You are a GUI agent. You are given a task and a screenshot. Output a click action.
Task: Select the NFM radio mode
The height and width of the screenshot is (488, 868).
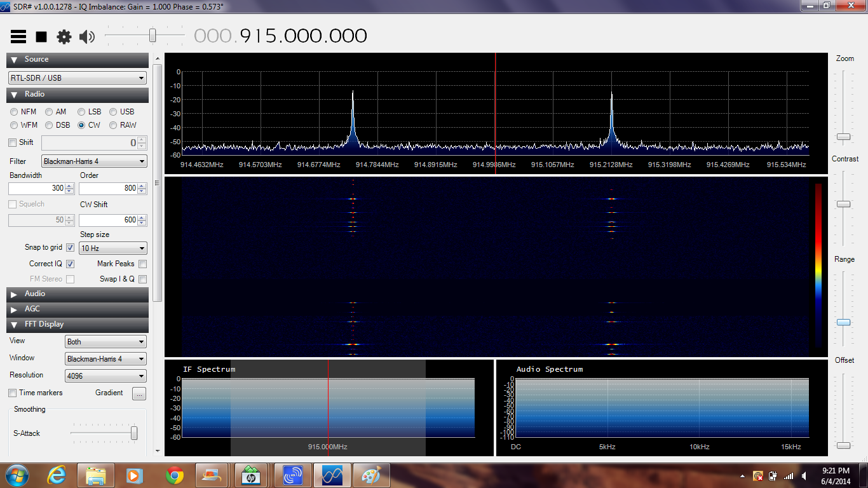coord(14,112)
